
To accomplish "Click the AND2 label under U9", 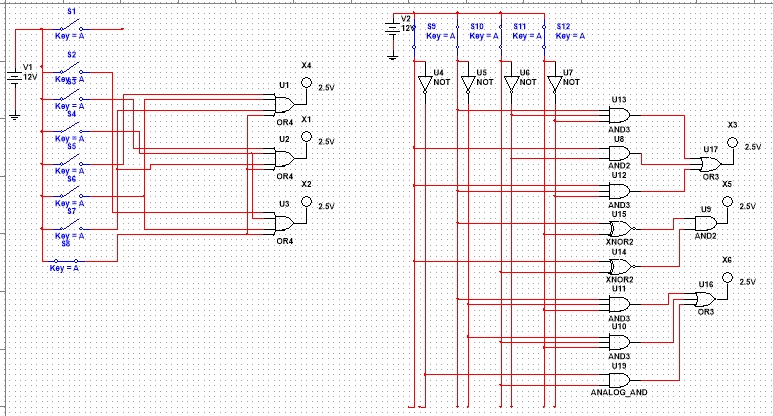I will [705, 236].
